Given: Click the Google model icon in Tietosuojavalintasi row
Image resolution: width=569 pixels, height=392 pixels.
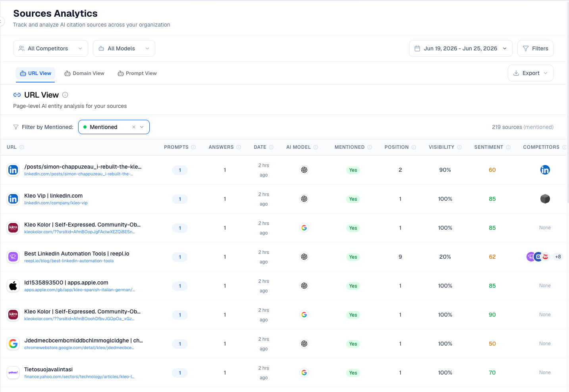Looking at the screenshot, I should [x=304, y=373].
